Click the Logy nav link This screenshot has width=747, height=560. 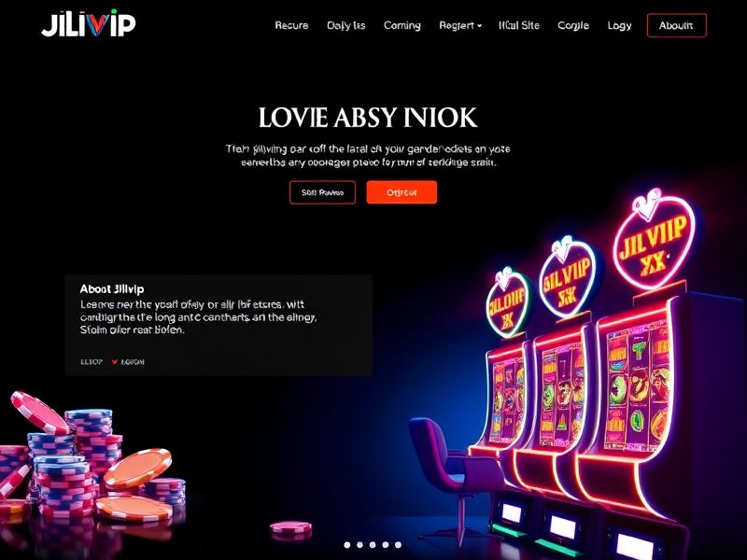click(x=619, y=26)
